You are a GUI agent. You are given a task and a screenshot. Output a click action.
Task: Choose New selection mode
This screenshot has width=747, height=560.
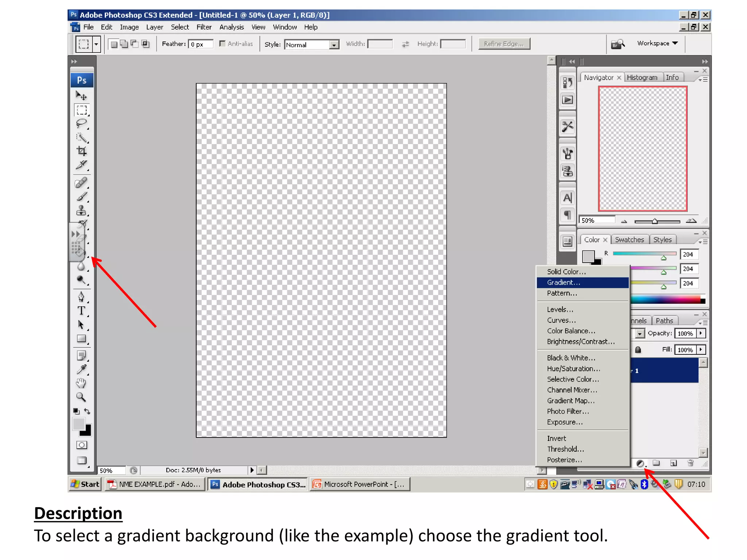[x=114, y=44]
